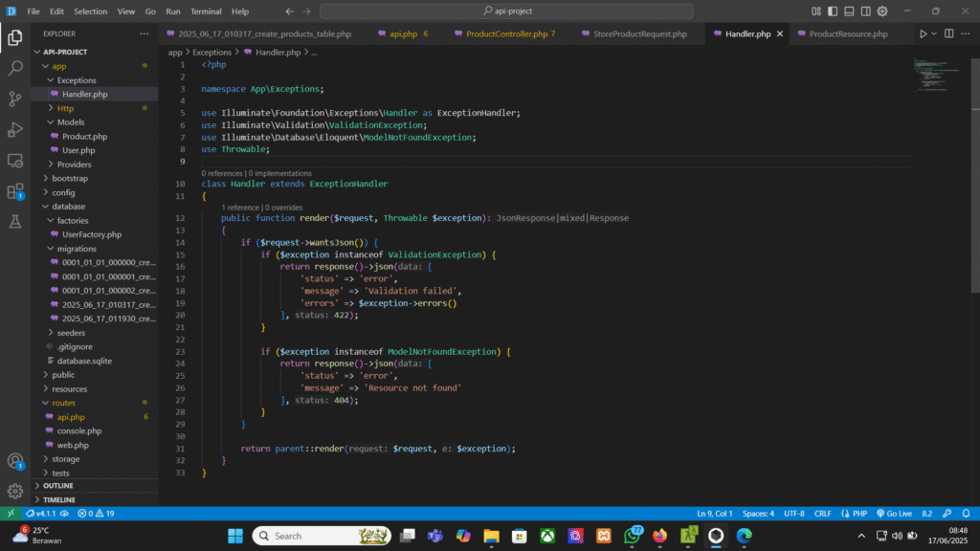Viewport: 980px width, 551px height.
Task: Open the Testing flask icon view
Action: [15, 221]
